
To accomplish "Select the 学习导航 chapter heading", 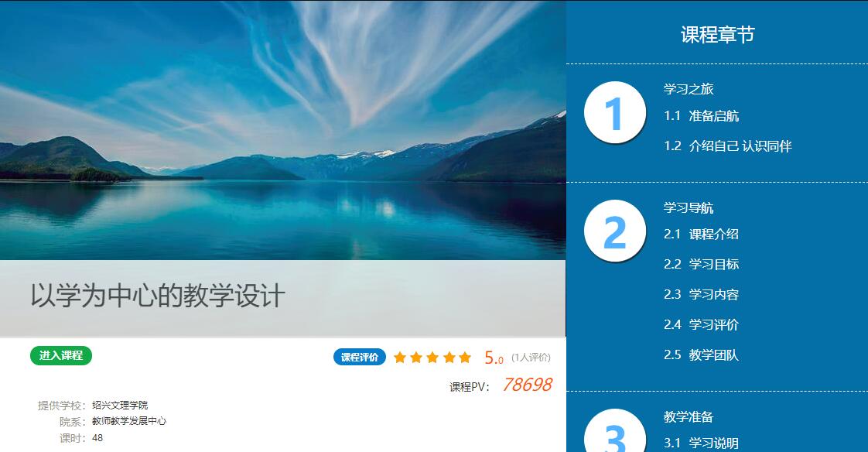I will (689, 207).
